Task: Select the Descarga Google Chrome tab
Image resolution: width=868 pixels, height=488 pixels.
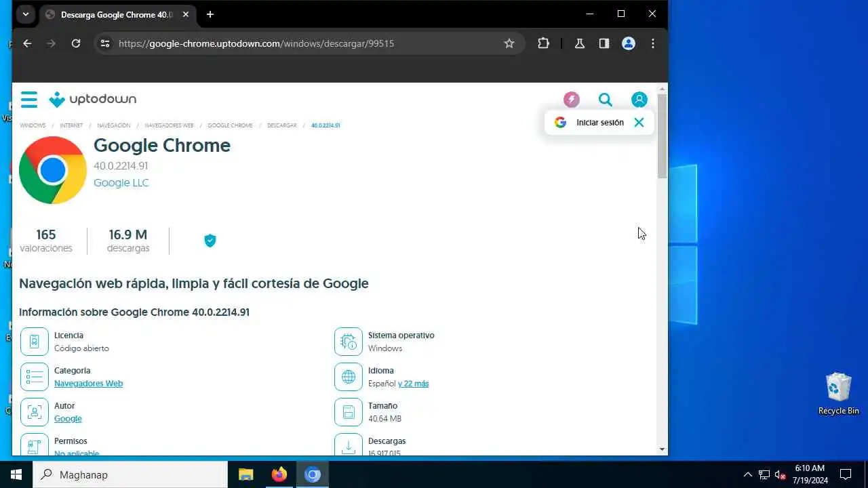Action: tap(118, 14)
